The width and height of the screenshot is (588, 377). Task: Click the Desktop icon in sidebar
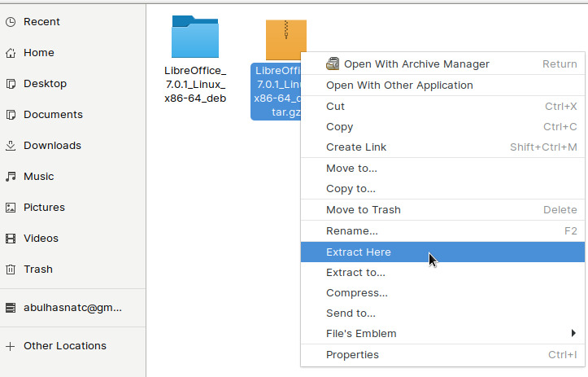tap(11, 84)
